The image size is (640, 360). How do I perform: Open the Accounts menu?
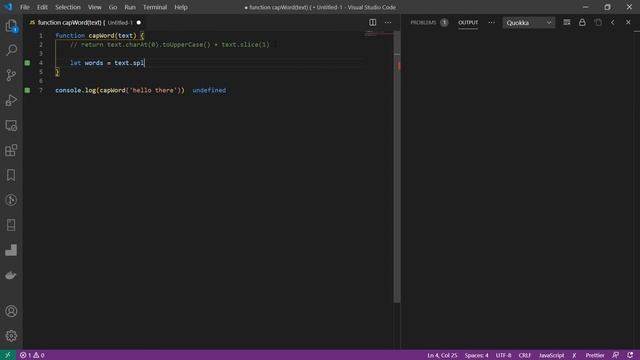[11, 311]
